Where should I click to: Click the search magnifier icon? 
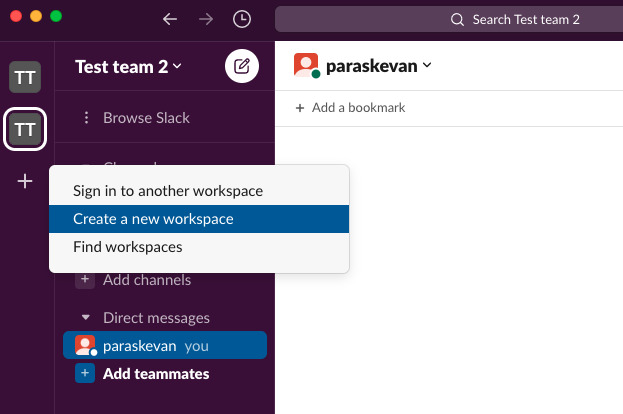pyautogui.click(x=457, y=19)
